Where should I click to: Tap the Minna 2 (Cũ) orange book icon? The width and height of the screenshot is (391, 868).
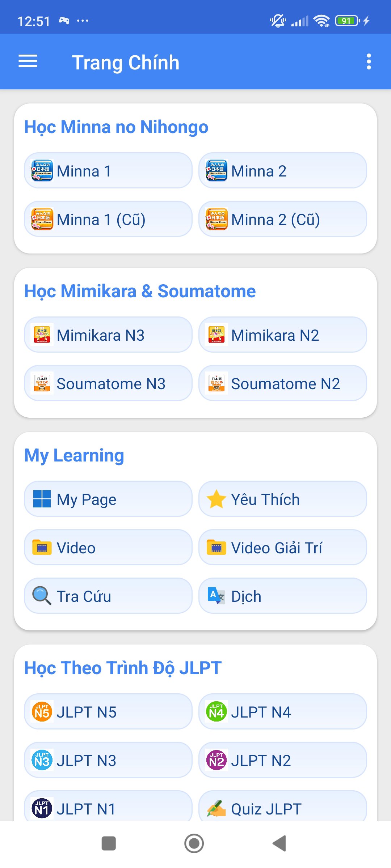(x=216, y=219)
